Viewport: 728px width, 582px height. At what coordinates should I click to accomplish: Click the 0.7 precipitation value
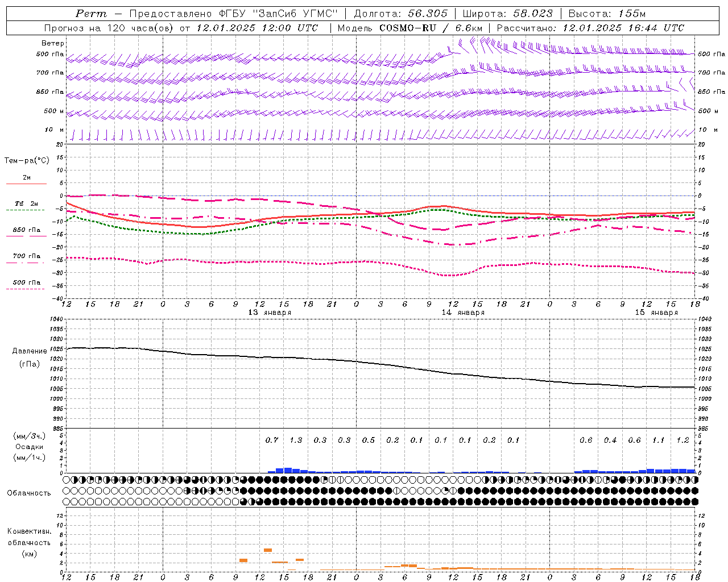click(x=272, y=440)
